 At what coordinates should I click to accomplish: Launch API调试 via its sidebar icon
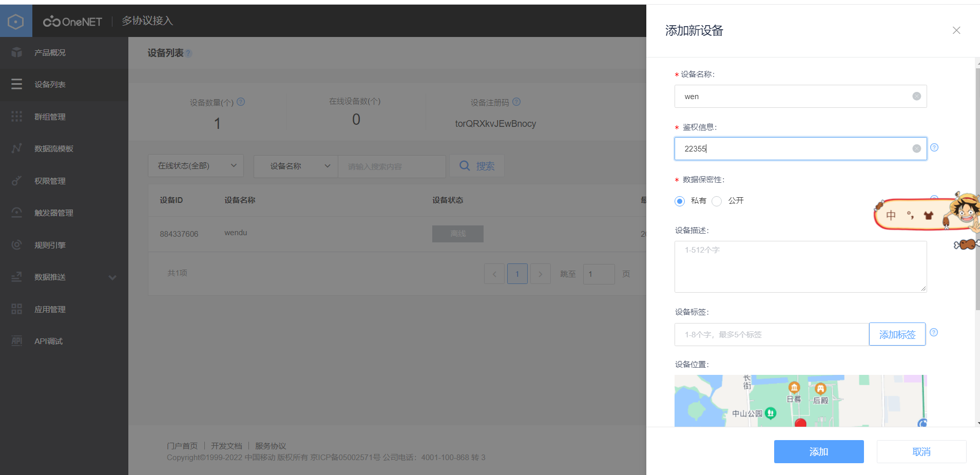(48, 340)
